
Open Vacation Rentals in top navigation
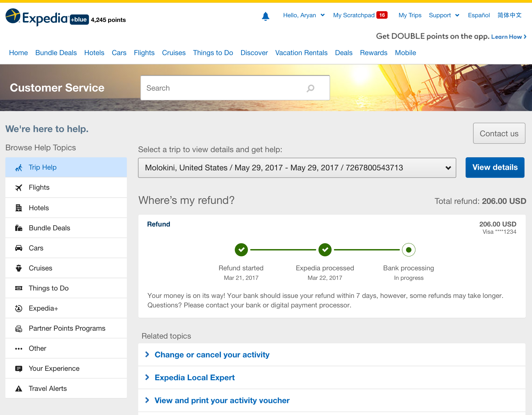click(301, 53)
